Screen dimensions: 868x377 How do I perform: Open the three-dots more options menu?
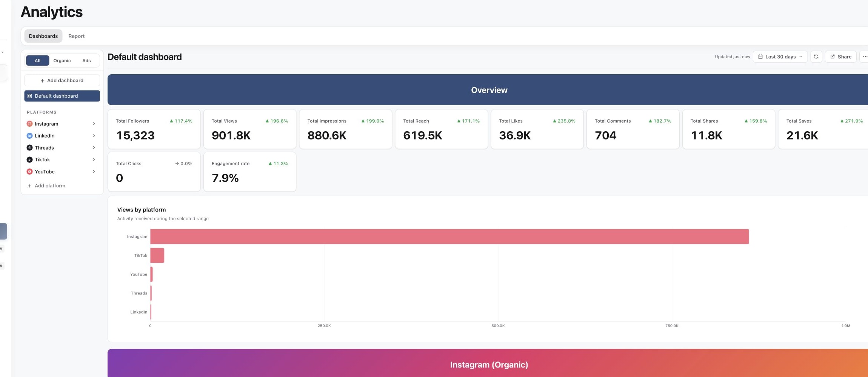click(x=865, y=57)
